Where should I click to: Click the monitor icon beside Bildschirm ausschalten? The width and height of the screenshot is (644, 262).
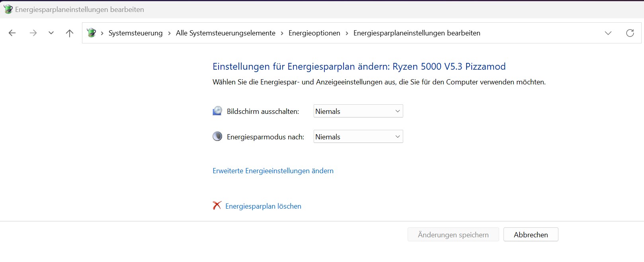click(217, 111)
